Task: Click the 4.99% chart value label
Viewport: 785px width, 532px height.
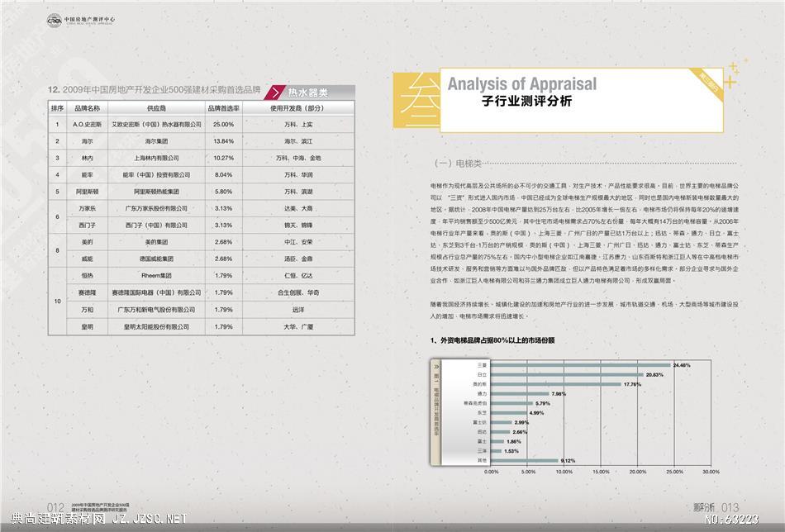Action: click(536, 413)
